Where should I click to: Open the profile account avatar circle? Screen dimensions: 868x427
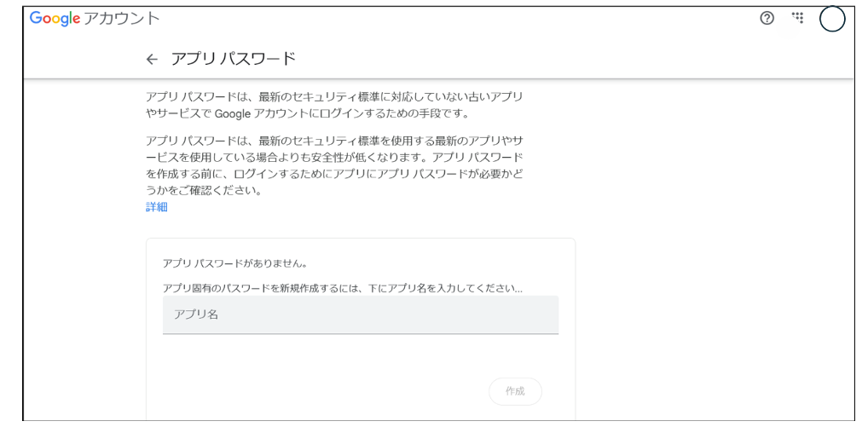pyautogui.click(x=831, y=19)
